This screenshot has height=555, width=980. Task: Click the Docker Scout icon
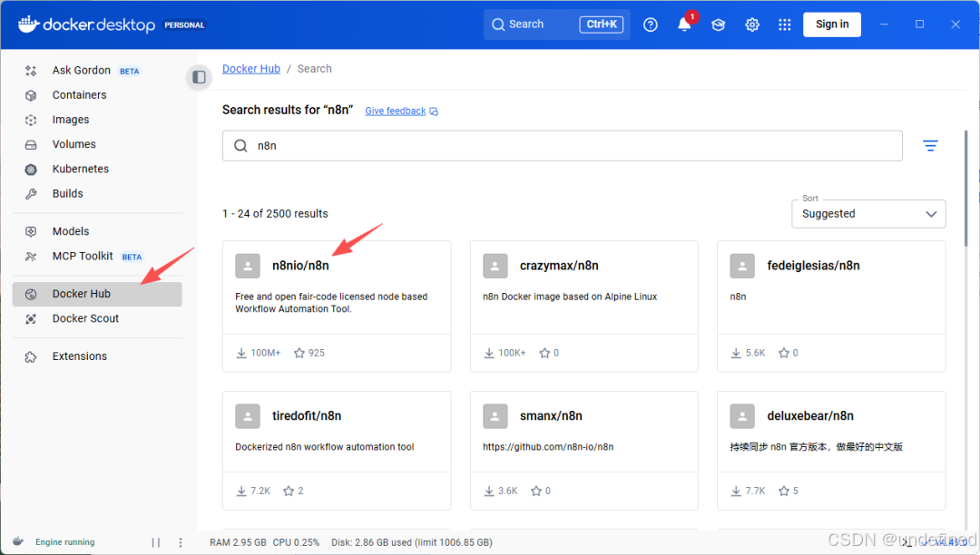31,319
